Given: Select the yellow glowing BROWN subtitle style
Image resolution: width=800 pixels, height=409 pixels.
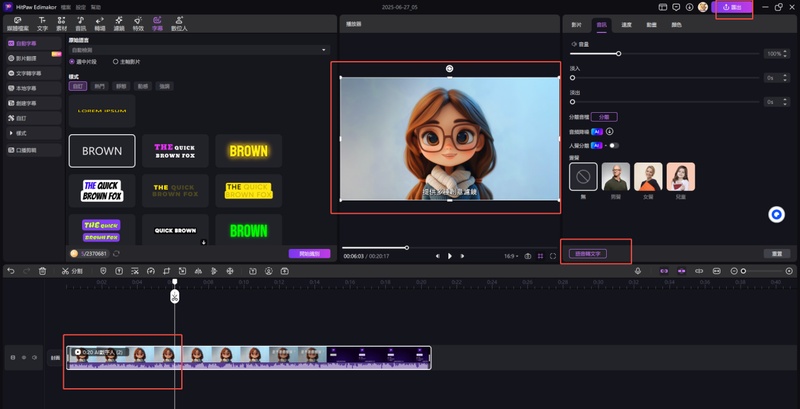Looking at the screenshot, I should [x=248, y=151].
